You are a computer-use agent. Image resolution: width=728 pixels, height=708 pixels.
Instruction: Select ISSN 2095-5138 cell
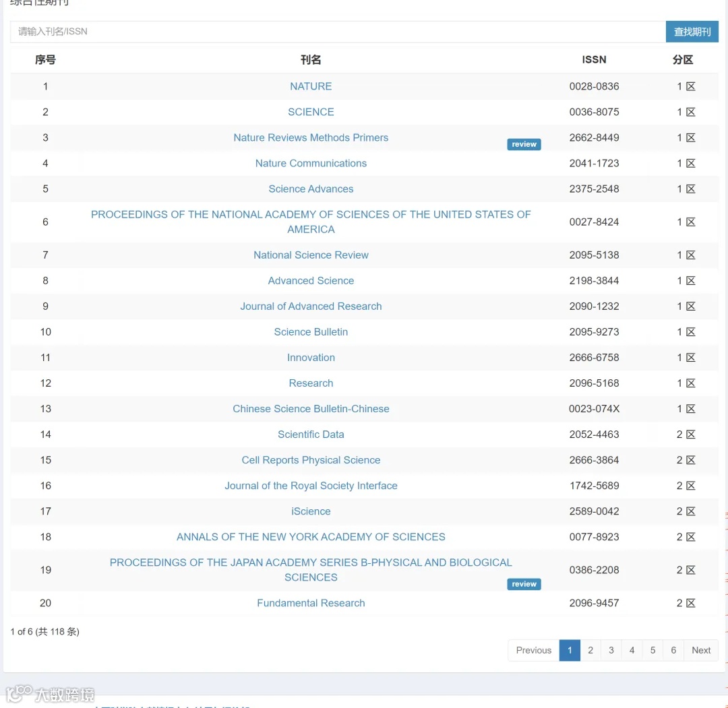[594, 255]
